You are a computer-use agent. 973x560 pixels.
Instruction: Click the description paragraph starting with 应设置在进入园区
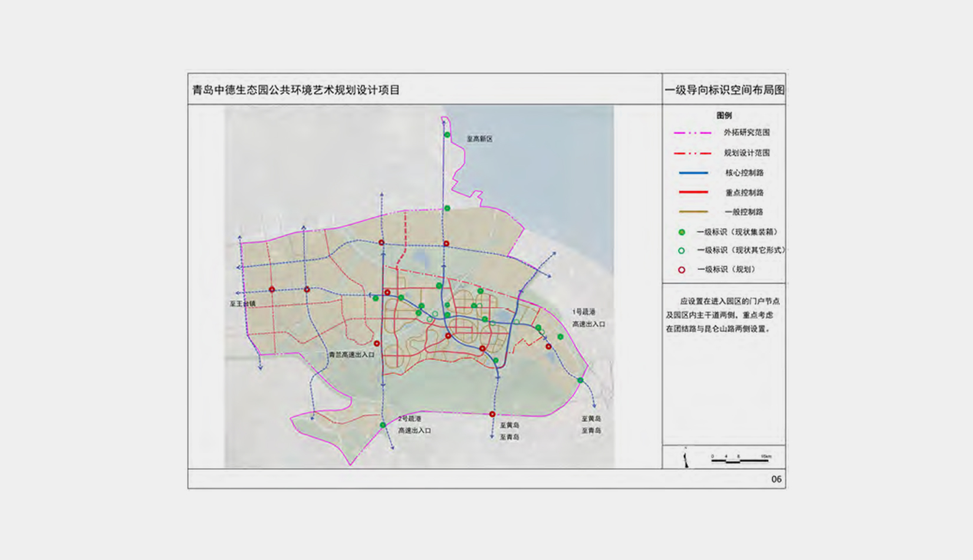coord(724,315)
